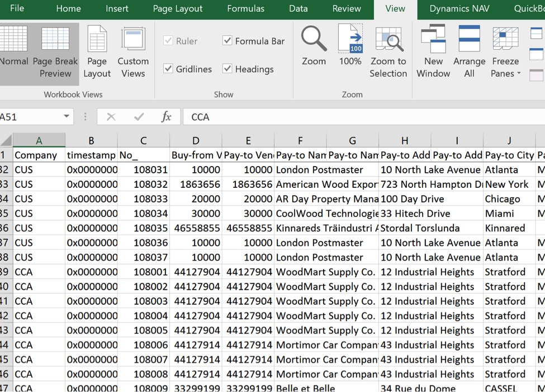Open the Formulas tab
This screenshot has height=392, width=545.
246,8
